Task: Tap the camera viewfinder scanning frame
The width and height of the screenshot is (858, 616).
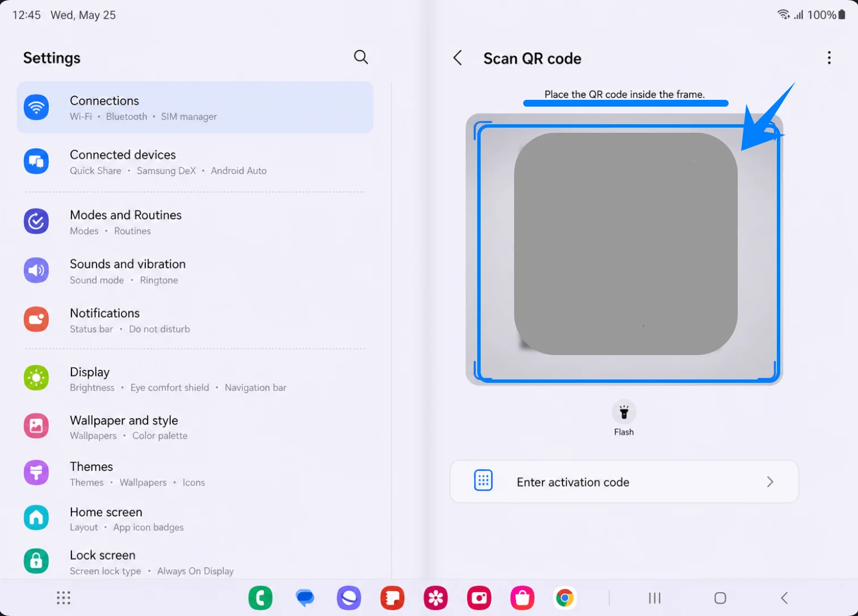Action: tap(624, 250)
